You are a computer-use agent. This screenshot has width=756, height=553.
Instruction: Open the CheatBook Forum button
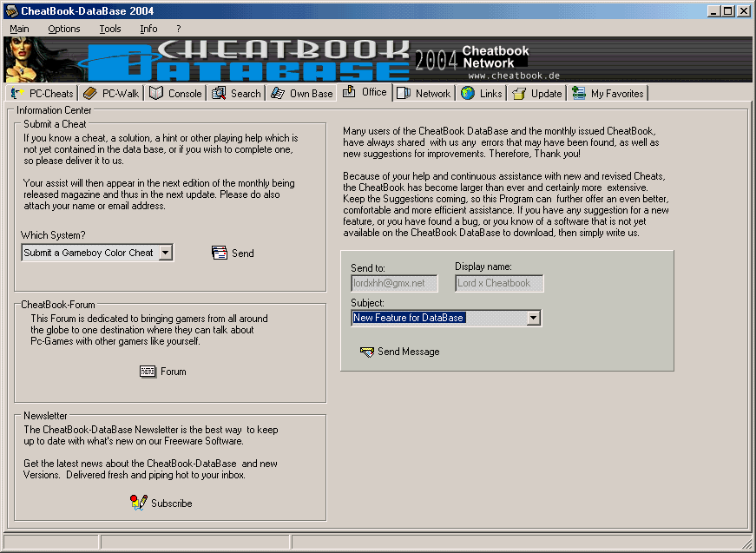(x=163, y=372)
